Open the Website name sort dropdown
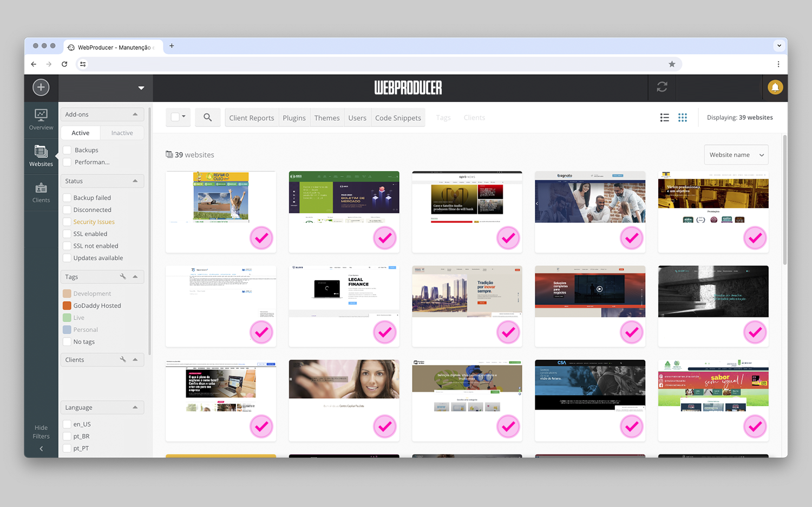Screen dimensions: 812x507 (736, 155)
